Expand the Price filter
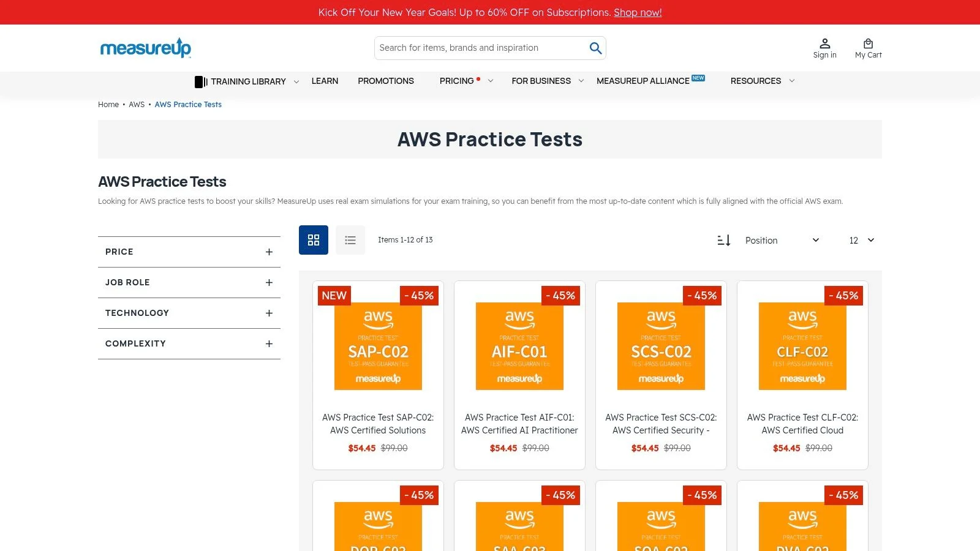Screen dimensions: 980x551 (x=189, y=252)
